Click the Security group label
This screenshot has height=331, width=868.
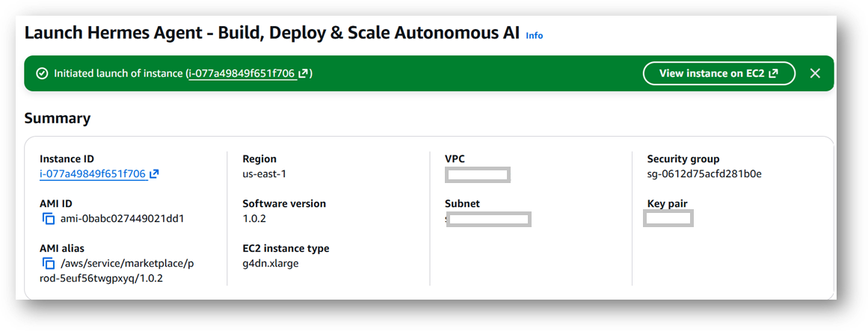pyautogui.click(x=683, y=159)
